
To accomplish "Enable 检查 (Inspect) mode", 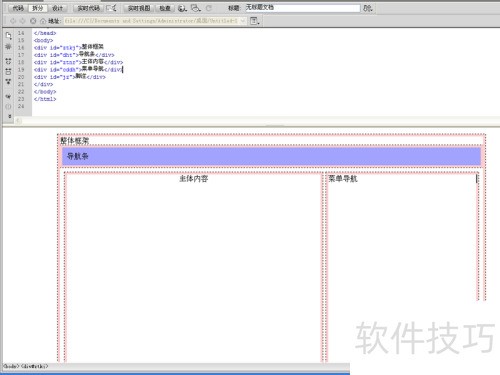I will tap(165, 8).
